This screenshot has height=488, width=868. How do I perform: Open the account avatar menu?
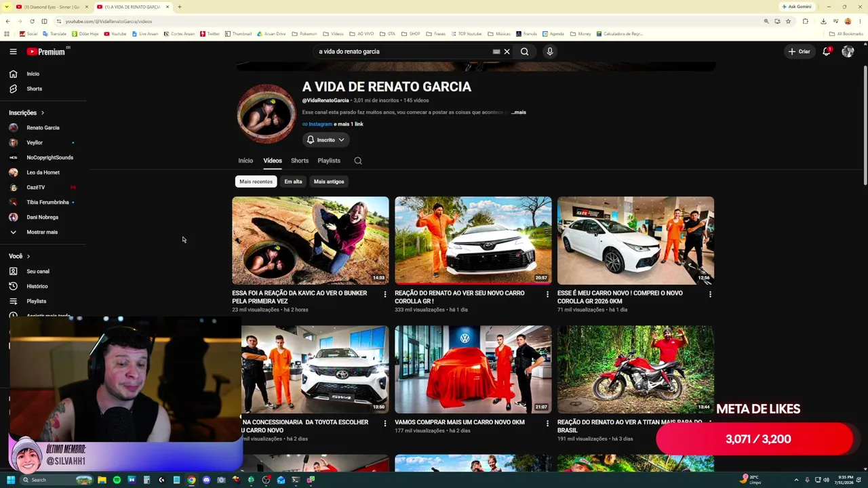(848, 52)
